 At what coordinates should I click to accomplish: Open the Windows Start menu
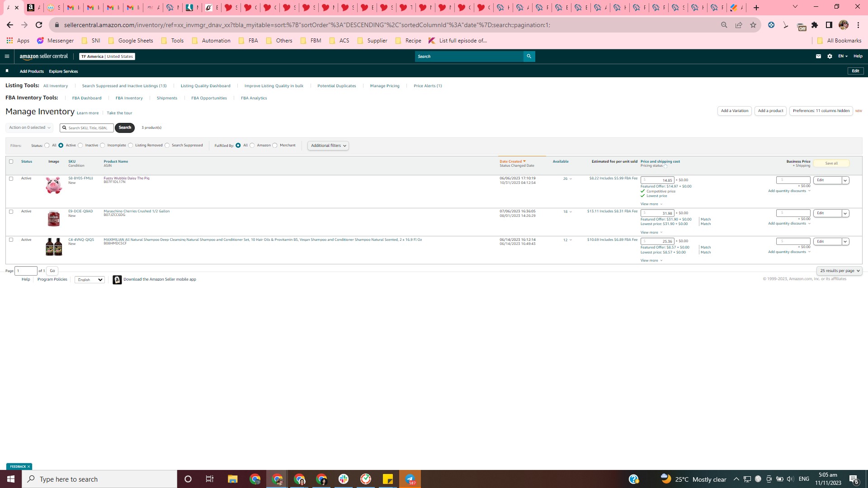coord(11,479)
